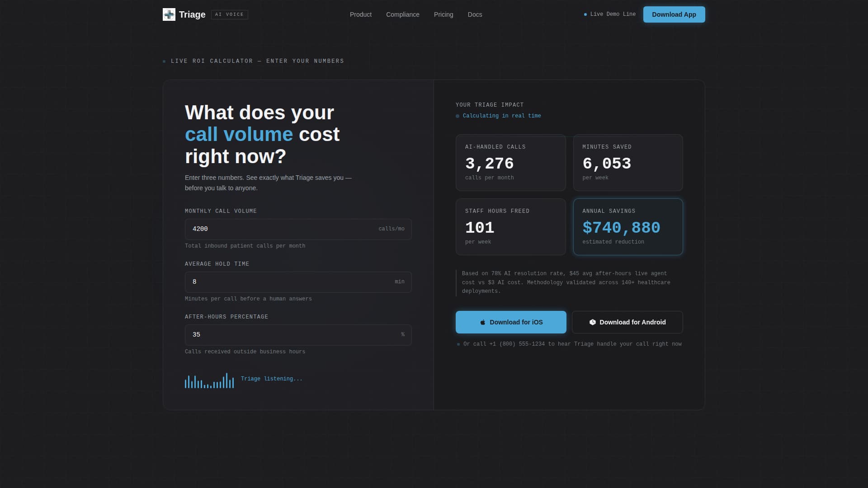Screen dimensions: 868x488
Task: Click the "YOUR TRIAGE IMPACT" heading
Action: 490,105
